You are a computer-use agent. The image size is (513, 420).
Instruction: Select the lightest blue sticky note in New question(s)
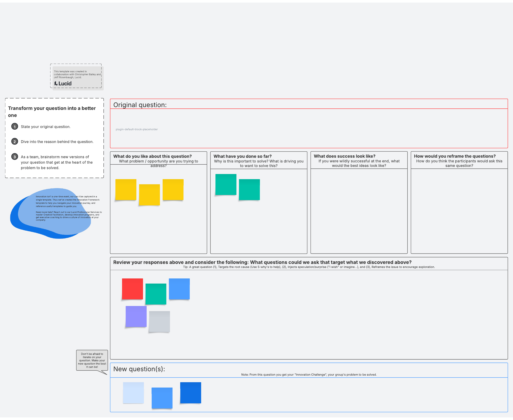click(x=133, y=392)
